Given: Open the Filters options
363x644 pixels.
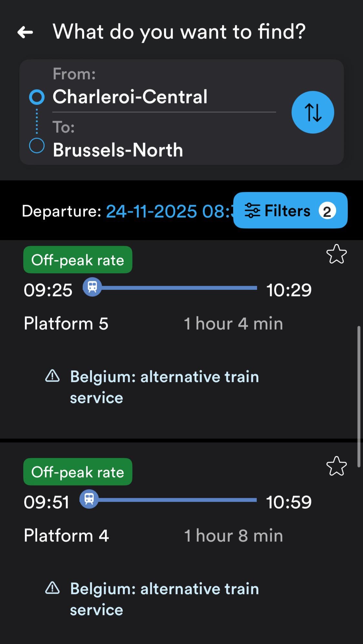Looking at the screenshot, I should [x=290, y=210].
